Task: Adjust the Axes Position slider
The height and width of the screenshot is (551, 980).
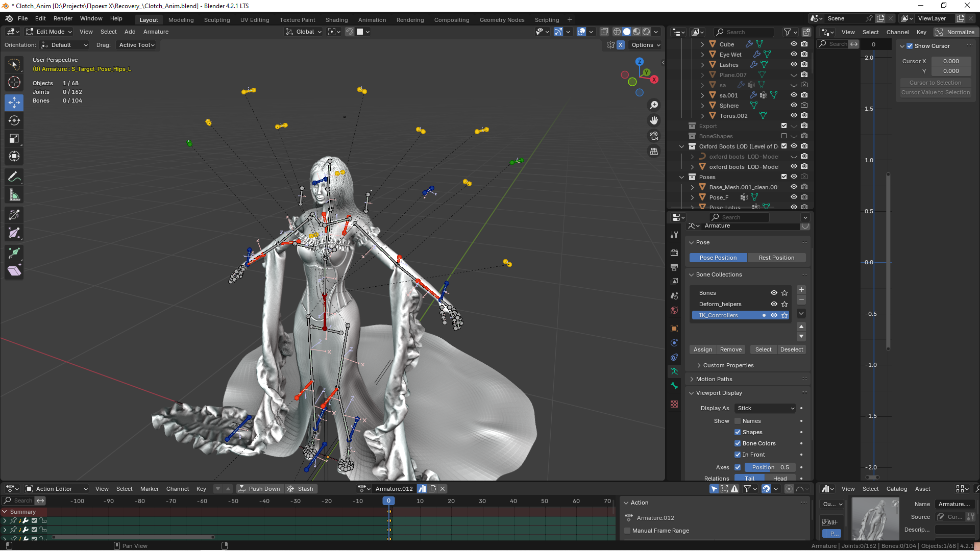Action: point(770,467)
